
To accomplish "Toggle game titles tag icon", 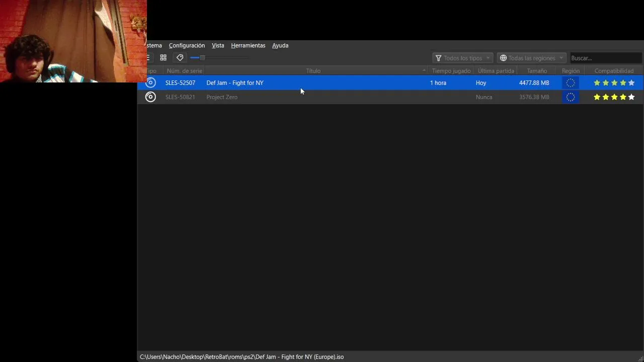I will (180, 58).
